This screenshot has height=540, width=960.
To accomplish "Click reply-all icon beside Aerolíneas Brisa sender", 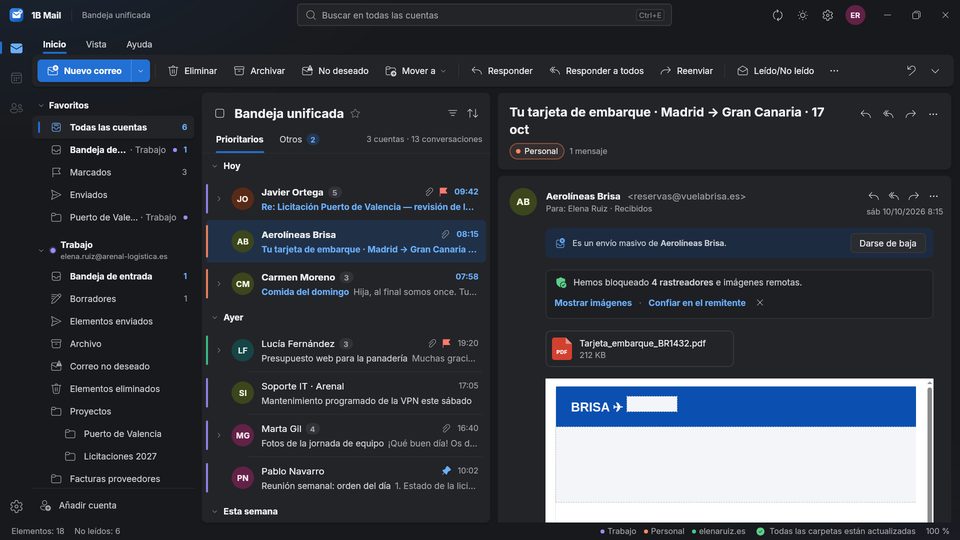I will click(894, 196).
